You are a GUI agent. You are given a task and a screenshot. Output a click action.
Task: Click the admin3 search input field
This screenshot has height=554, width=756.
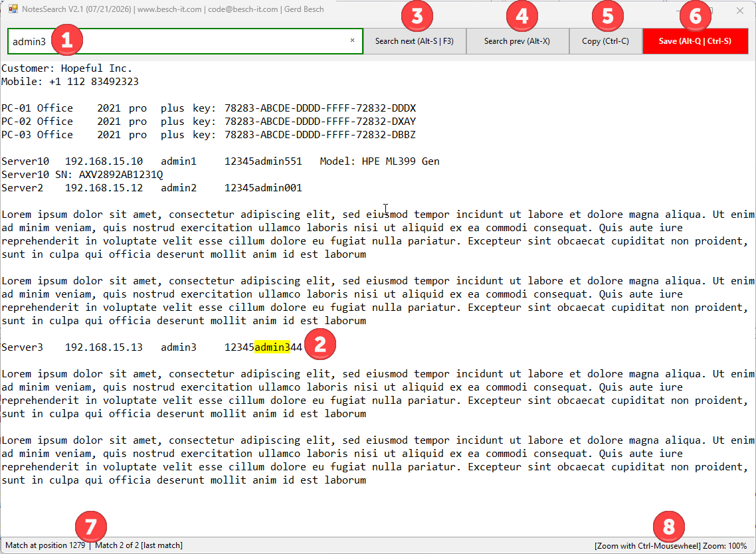(185, 41)
